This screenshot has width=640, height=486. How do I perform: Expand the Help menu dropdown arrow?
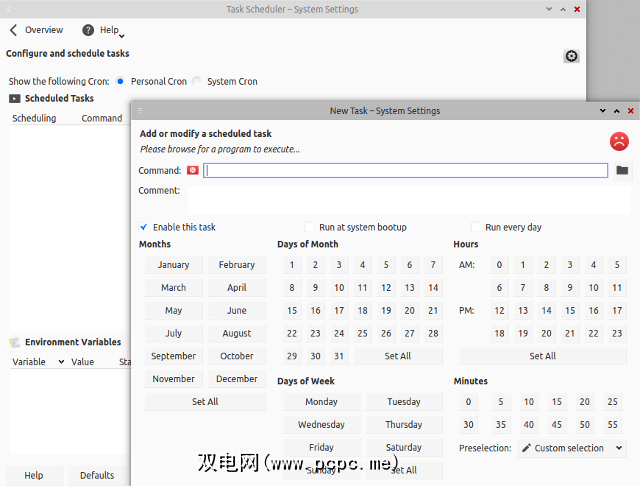point(121,35)
